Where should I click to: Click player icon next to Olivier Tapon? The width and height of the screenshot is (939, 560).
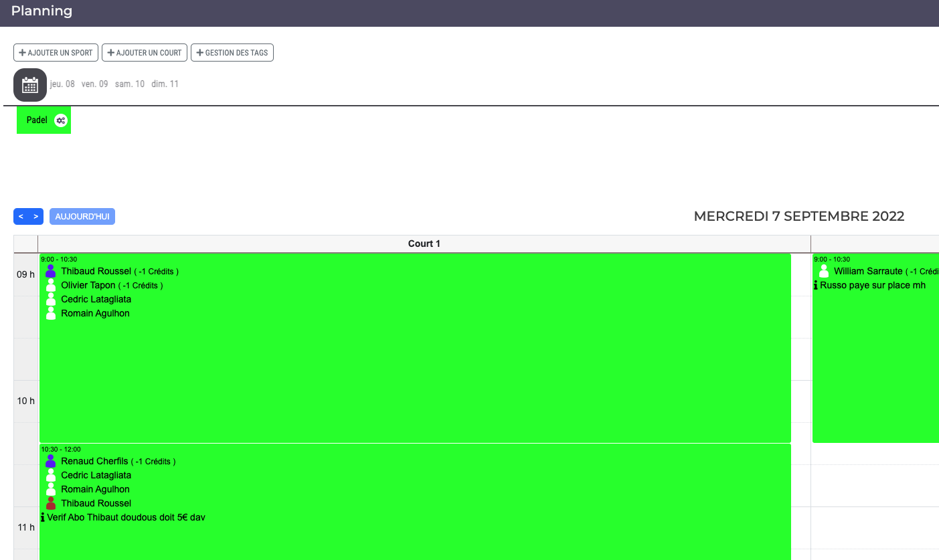click(x=51, y=285)
